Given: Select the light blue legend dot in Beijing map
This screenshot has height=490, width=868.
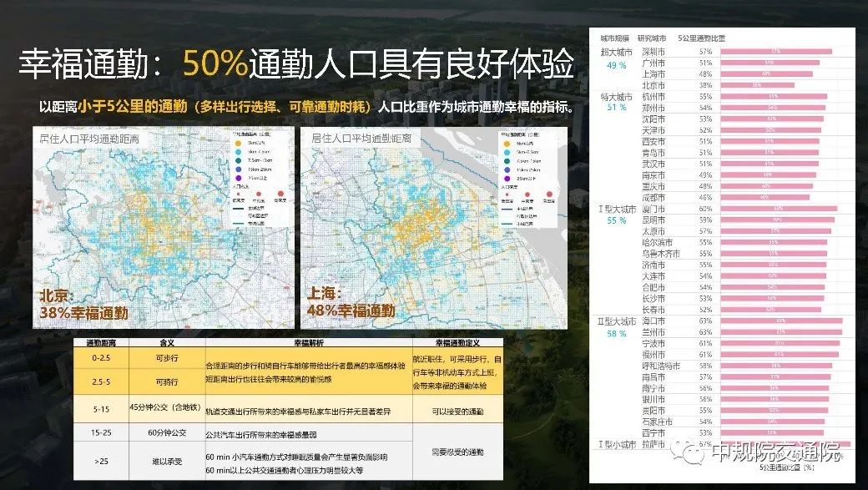Looking at the screenshot, I should coord(238,152).
